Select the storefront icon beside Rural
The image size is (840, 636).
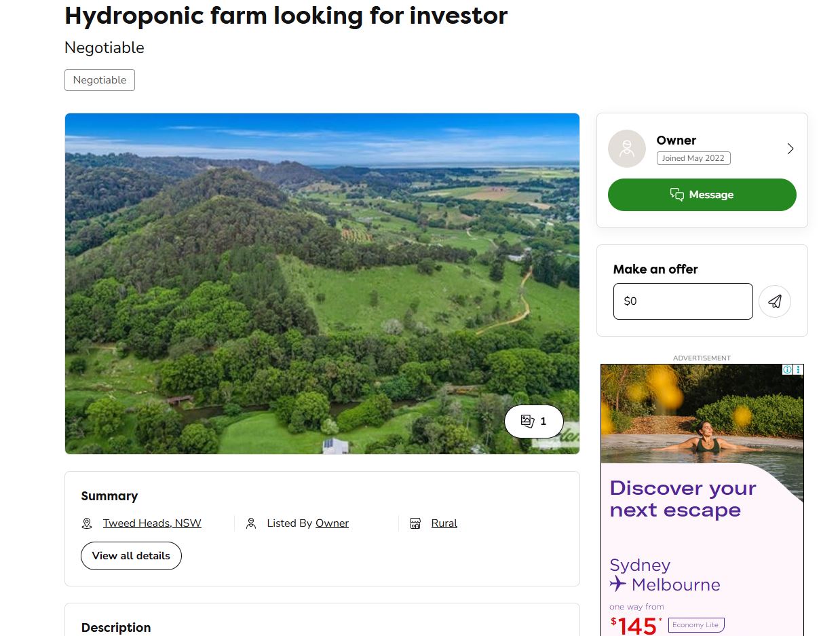(414, 523)
